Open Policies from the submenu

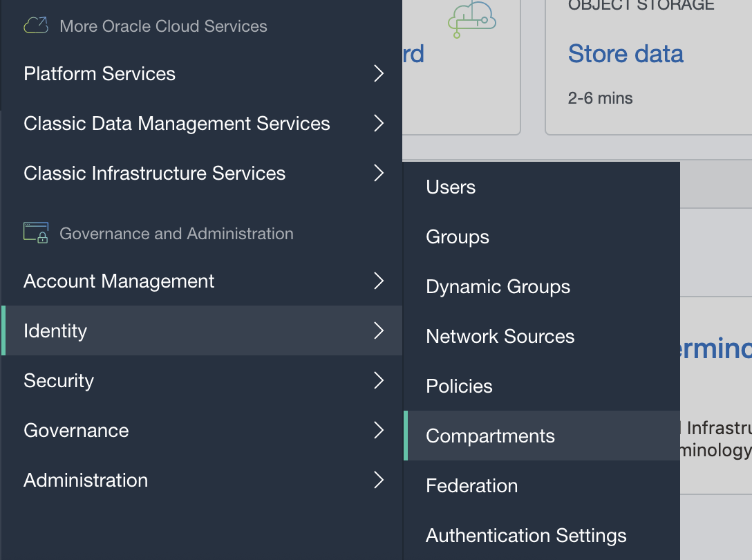[x=459, y=386]
